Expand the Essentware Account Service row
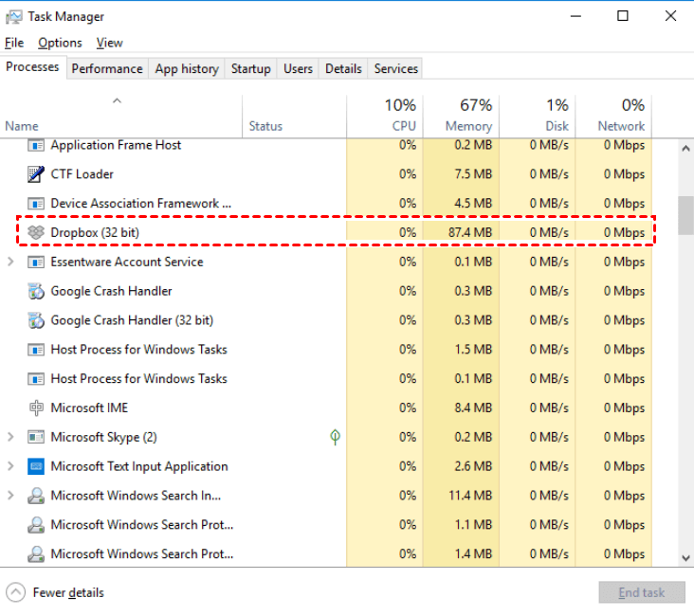 point(10,263)
